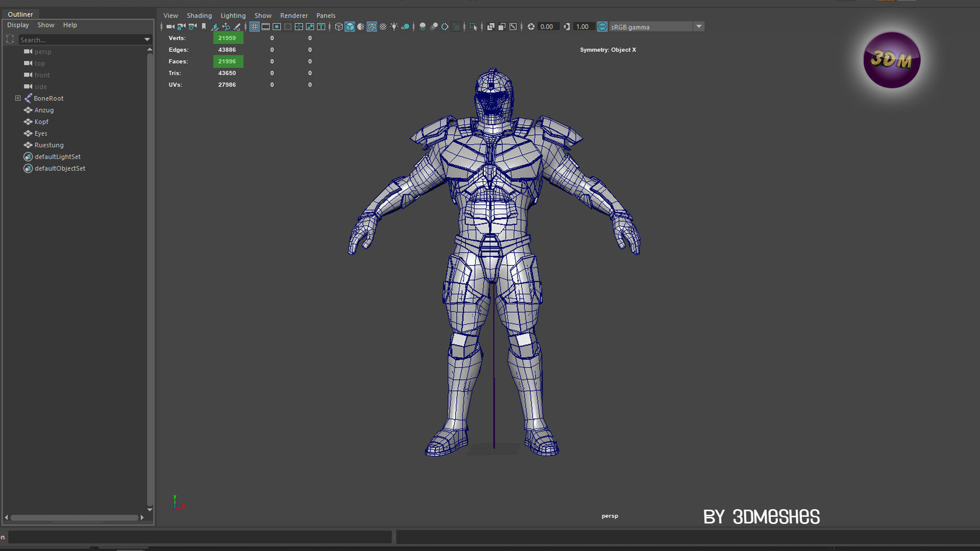
Task: Click the Exposure reset icon
Action: [531, 27]
